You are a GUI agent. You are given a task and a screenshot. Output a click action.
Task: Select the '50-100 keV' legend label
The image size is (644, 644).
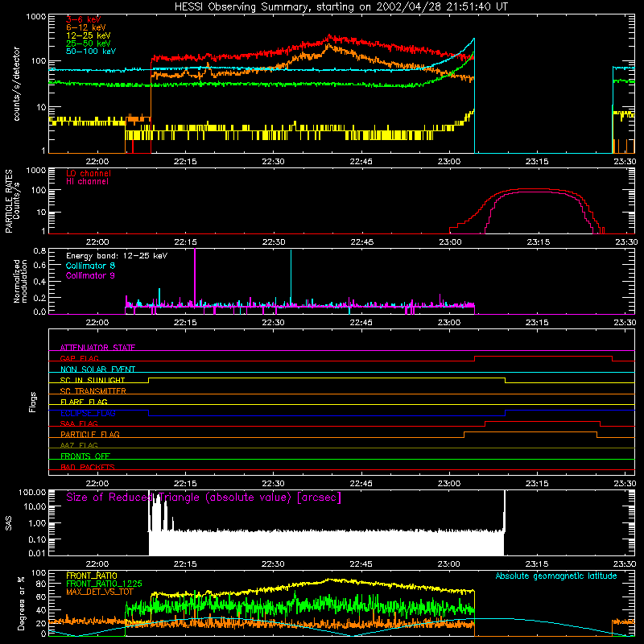click(x=91, y=52)
